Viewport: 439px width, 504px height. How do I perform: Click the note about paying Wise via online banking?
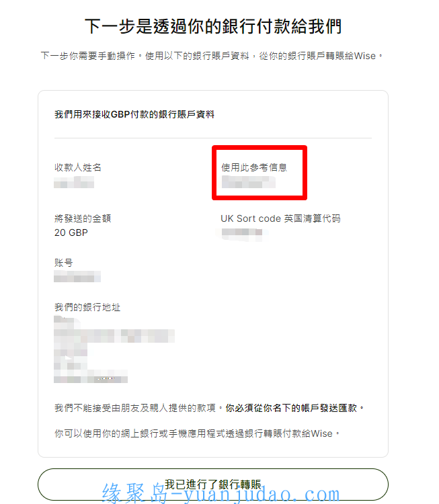click(197, 433)
